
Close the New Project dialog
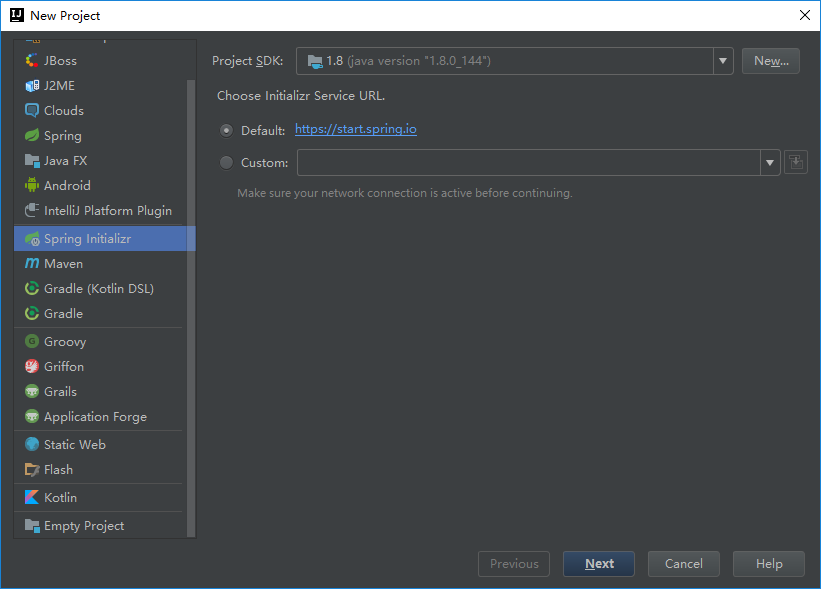[x=805, y=15]
